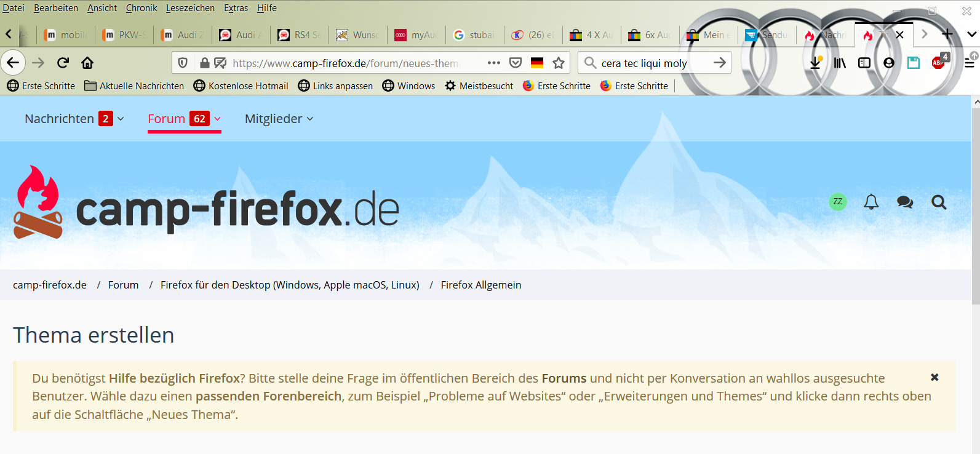Open the Lesezeichen menu
The height and width of the screenshot is (454, 980).
(190, 8)
